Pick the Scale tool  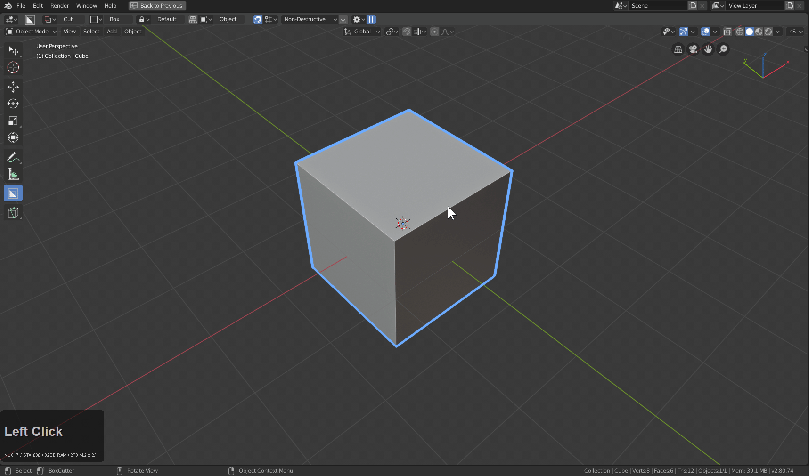pos(13,120)
